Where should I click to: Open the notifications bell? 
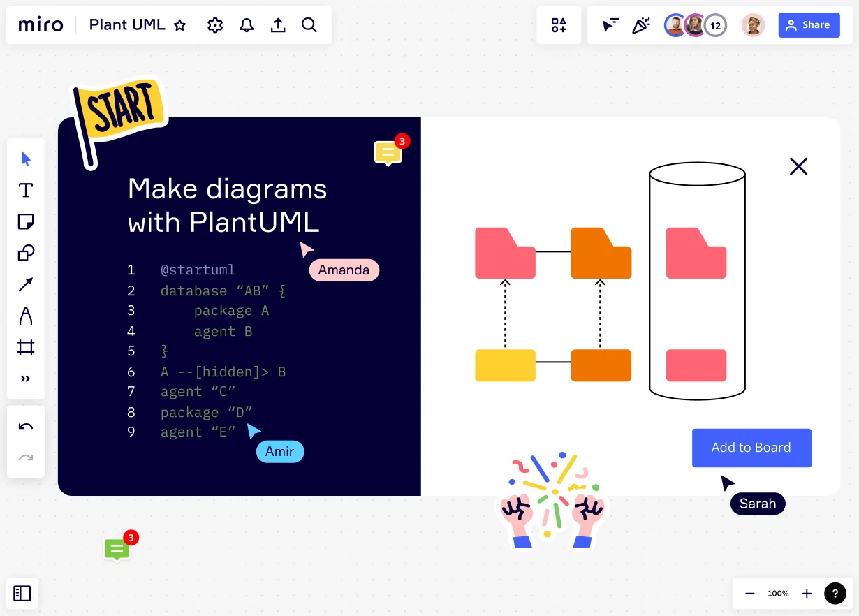[246, 24]
